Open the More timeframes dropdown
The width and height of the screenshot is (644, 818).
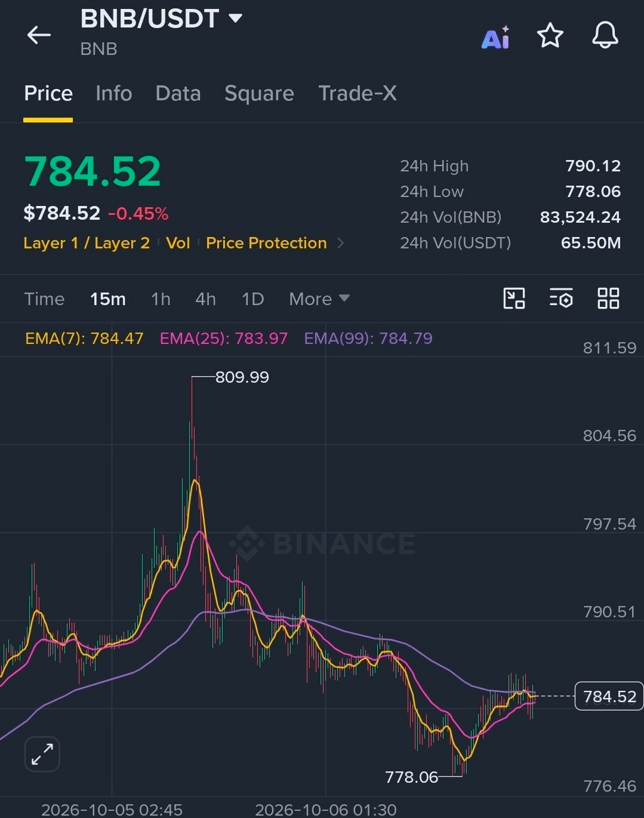pos(319,299)
